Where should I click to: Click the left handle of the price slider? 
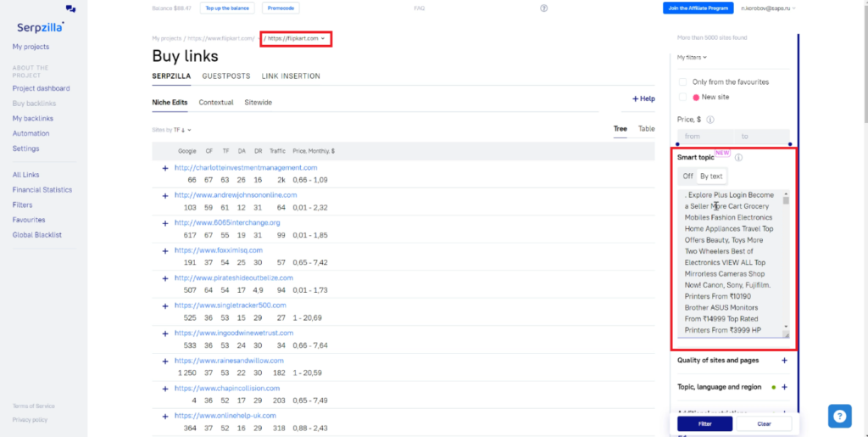[x=677, y=144]
